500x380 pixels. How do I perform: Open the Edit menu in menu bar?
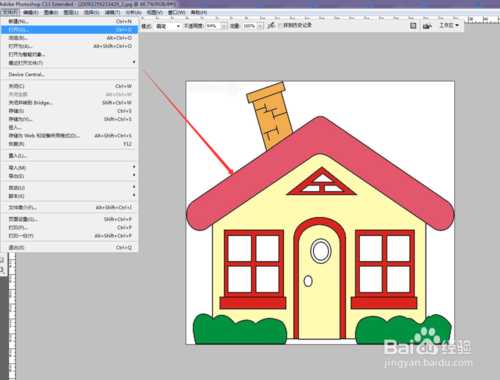pos(31,12)
